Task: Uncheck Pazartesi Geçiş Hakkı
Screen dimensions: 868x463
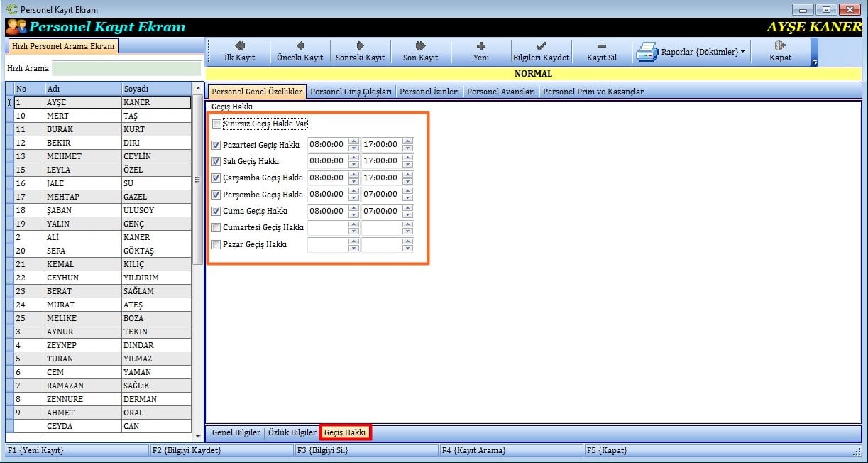Action: pos(216,145)
